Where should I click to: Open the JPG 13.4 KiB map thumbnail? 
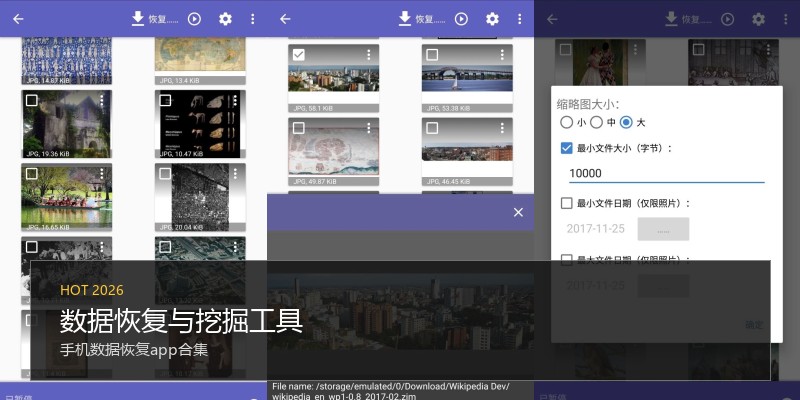pyautogui.click(x=200, y=60)
